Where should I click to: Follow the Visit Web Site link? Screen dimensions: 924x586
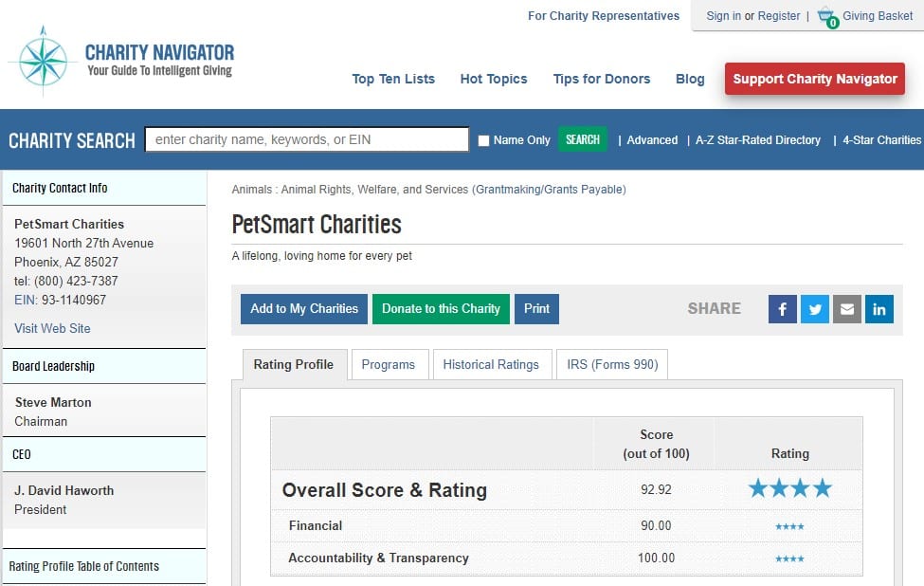52,328
